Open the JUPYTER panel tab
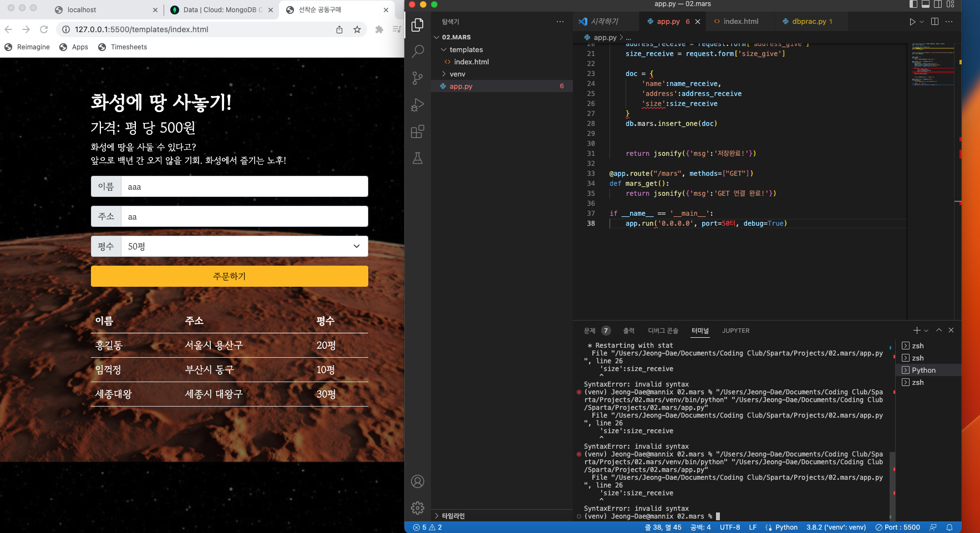This screenshot has height=533, width=980. coord(736,331)
